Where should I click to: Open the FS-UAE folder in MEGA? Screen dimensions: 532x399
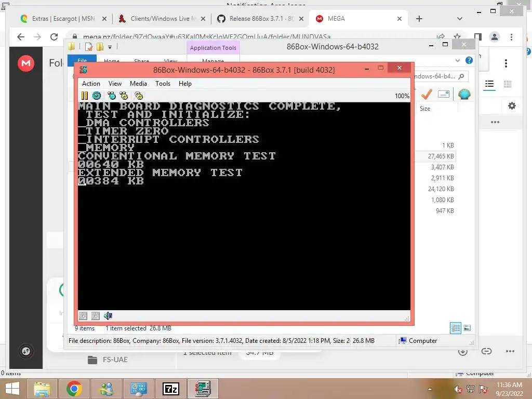coord(108,360)
